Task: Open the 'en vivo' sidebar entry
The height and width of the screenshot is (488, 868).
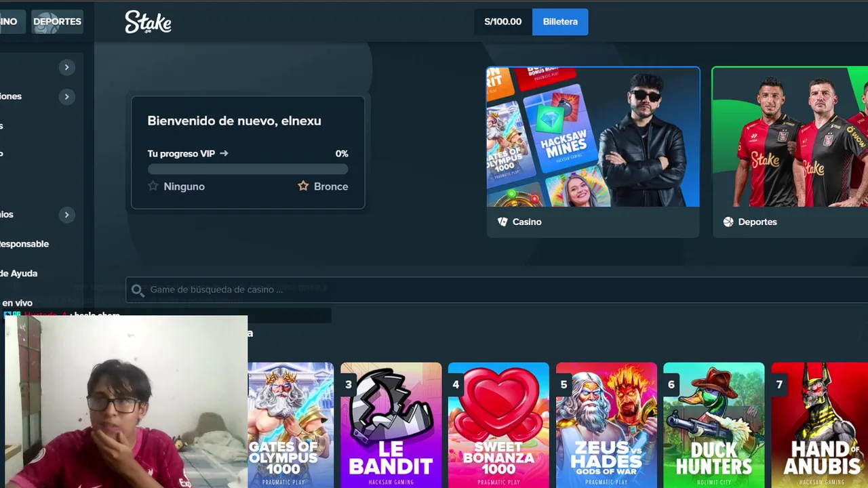Action: click(x=16, y=303)
